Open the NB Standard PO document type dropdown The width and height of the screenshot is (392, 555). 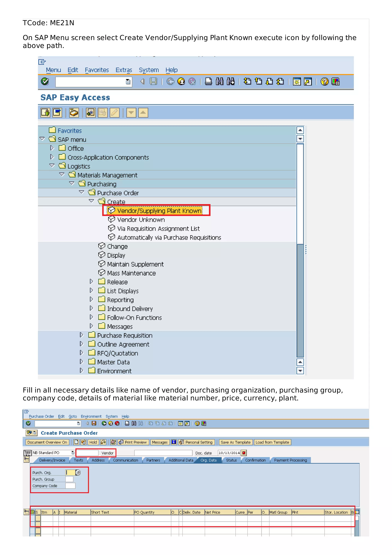[x=73, y=453]
